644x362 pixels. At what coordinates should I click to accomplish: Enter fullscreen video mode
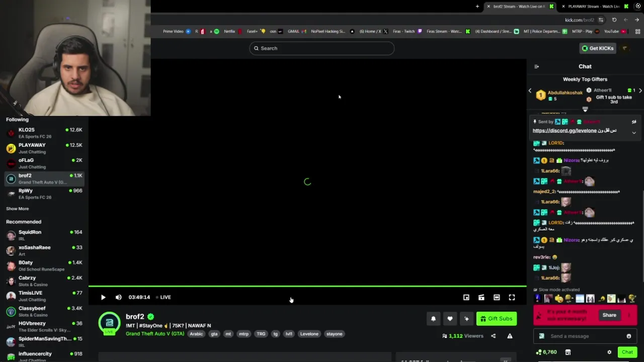point(512,298)
